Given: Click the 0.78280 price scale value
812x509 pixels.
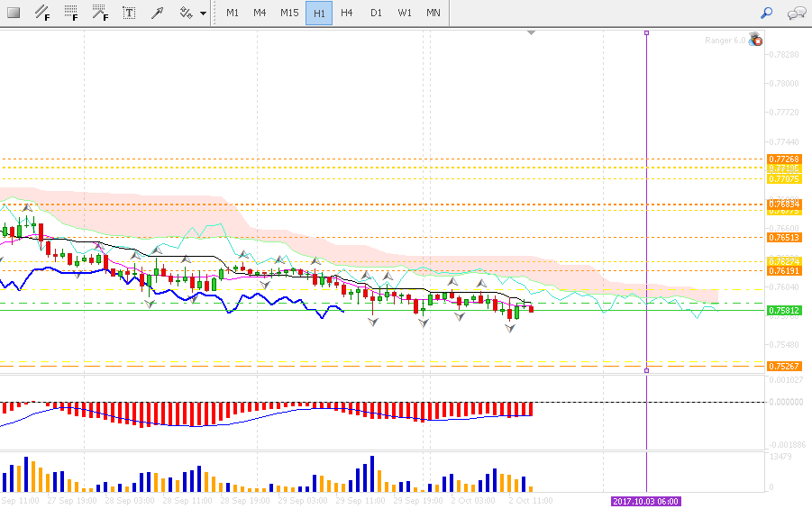Looking at the screenshot, I should [x=784, y=54].
